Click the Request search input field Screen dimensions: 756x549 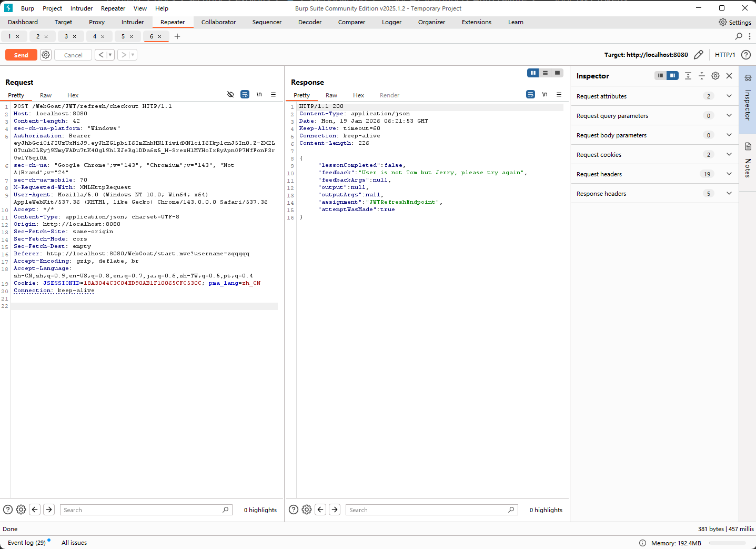pyautogui.click(x=142, y=510)
